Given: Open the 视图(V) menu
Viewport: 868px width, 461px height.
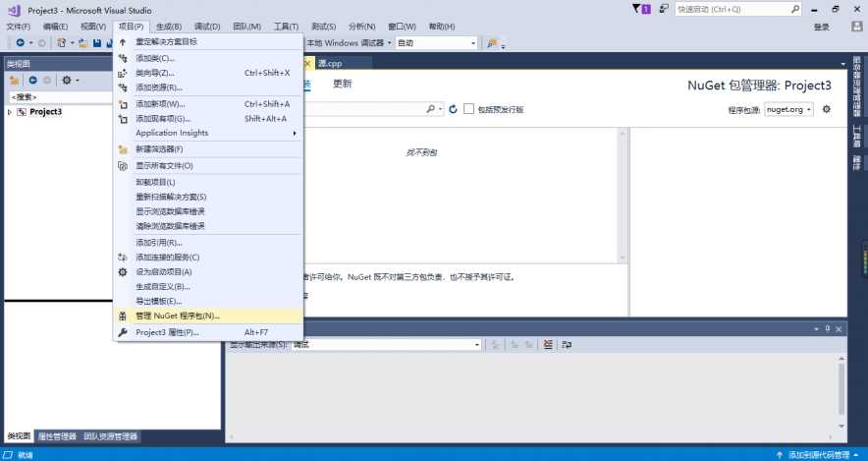Looking at the screenshot, I should click(x=93, y=27).
